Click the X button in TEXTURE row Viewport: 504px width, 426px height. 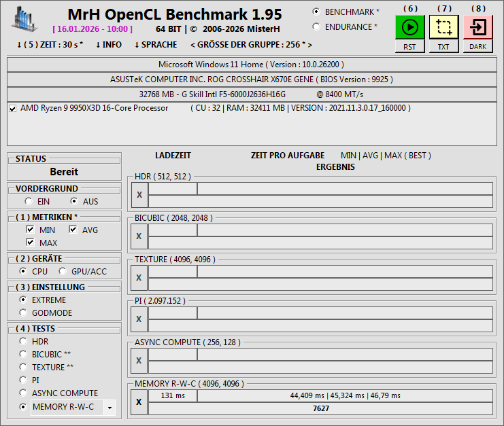139,278
